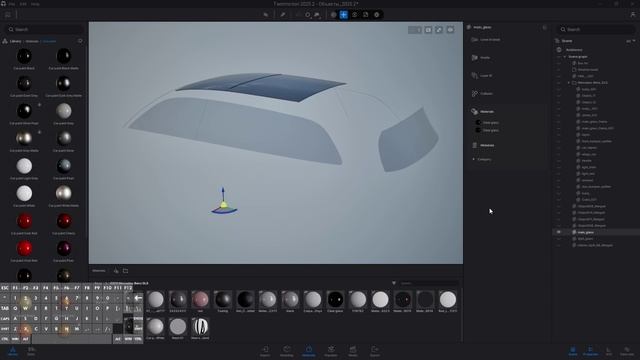Click Materials in the Library breadcrumb
Viewport: 640px width, 360px height.
(32, 41)
